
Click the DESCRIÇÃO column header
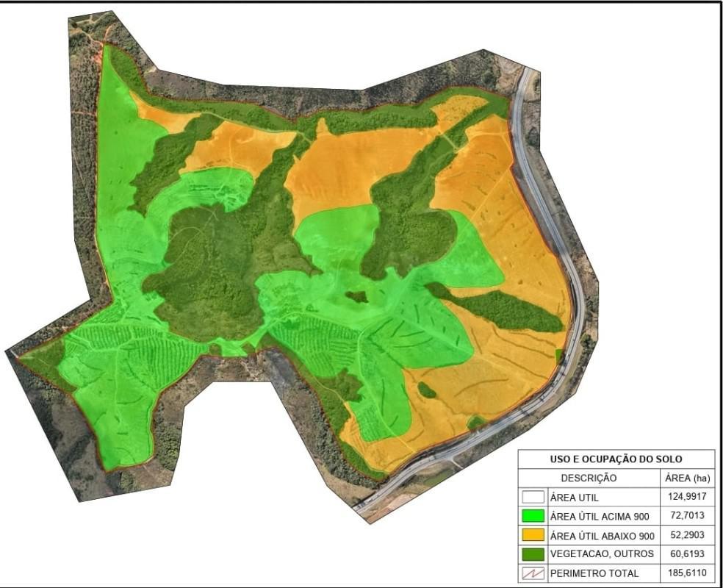pyautogui.click(x=589, y=478)
